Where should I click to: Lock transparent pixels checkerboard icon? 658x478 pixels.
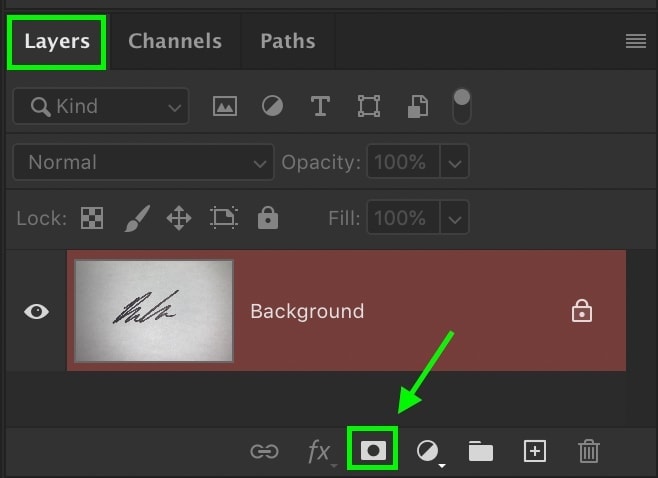click(x=92, y=218)
